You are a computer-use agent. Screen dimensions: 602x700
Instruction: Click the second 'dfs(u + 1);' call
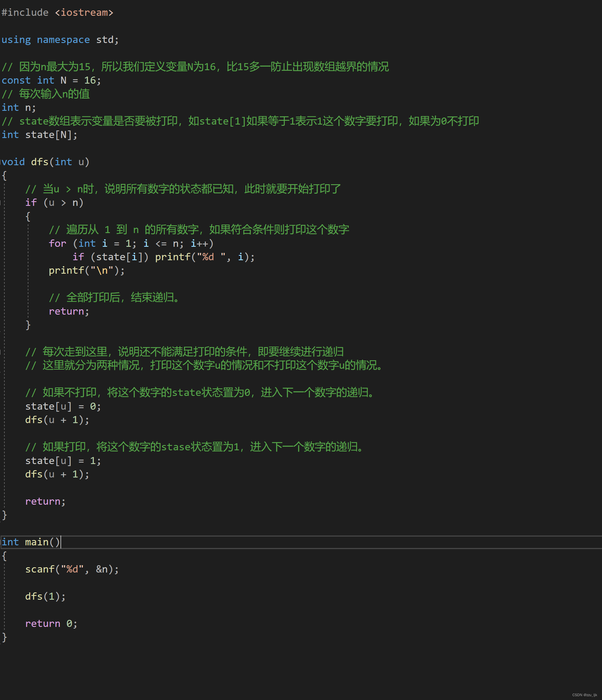click(57, 474)
